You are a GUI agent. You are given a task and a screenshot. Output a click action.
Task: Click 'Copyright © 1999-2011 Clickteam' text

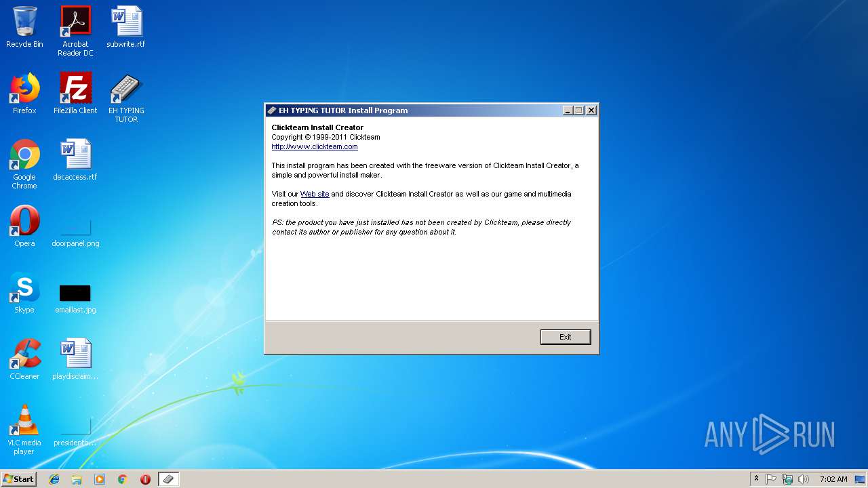click(325, 137)
